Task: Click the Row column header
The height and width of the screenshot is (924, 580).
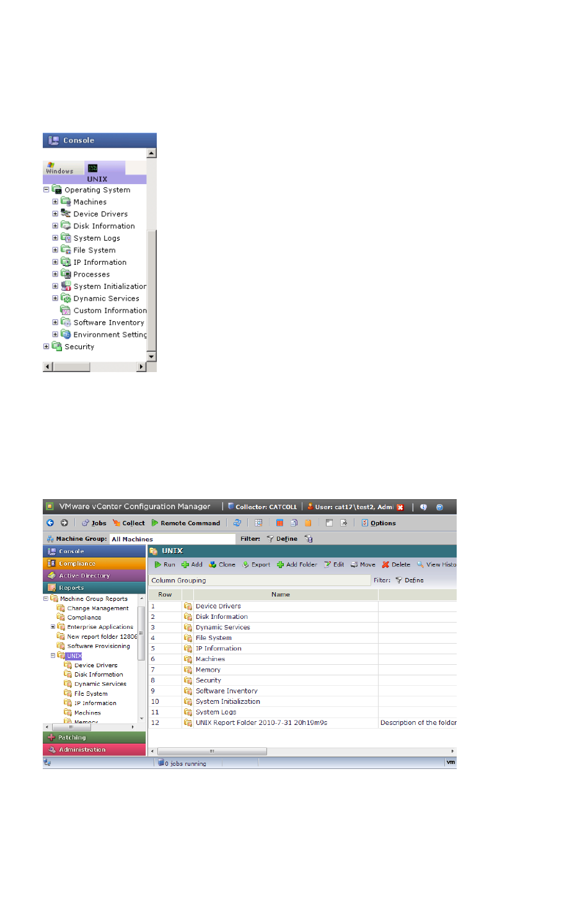Action: click(165, 595)
